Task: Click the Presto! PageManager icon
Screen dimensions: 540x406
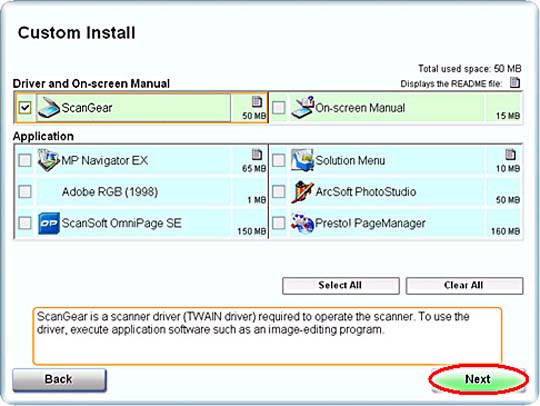Action: tap(302, 223)
